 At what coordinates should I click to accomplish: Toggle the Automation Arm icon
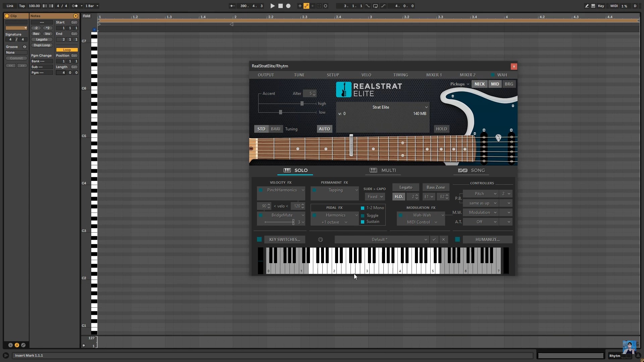pyautogui.click(x=306, y=6)
